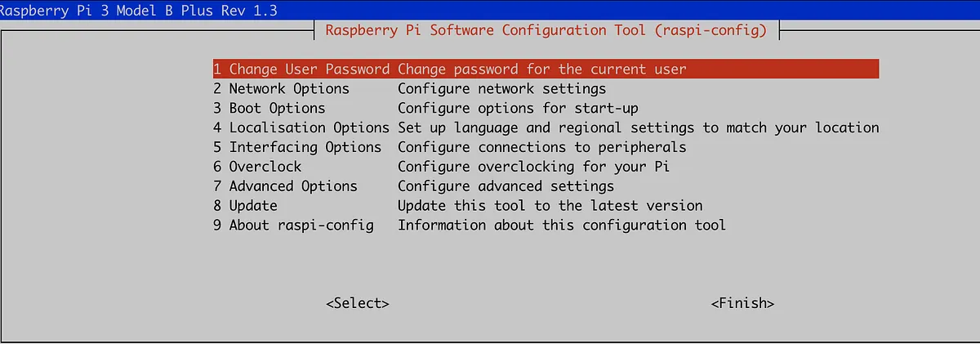
Task: Click 'Information about this configuration tool' text
Action: [x=561, y=226]
